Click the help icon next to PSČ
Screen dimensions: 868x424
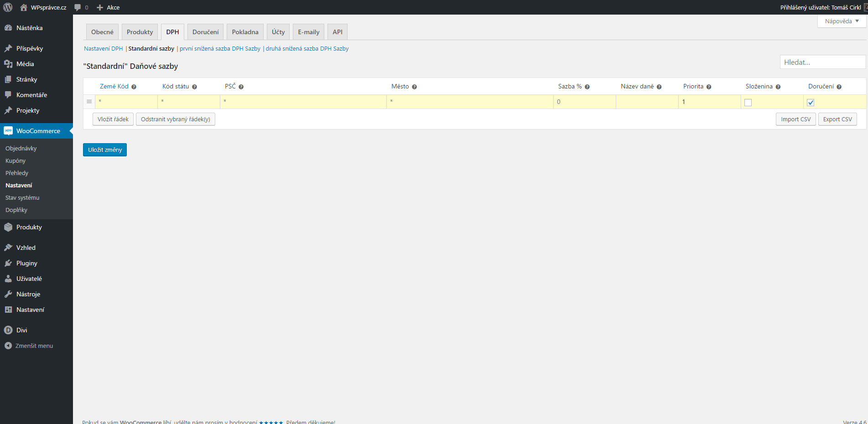coord(241,87)
